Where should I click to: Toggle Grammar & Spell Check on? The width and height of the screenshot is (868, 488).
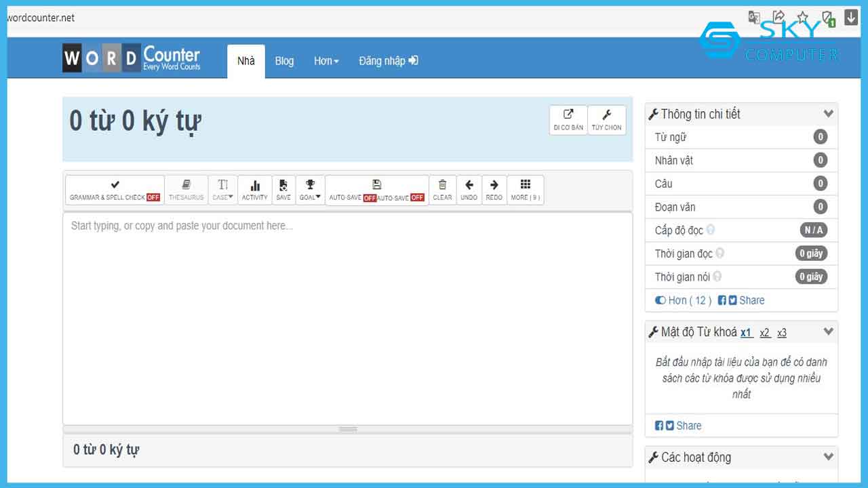point(115,190)
